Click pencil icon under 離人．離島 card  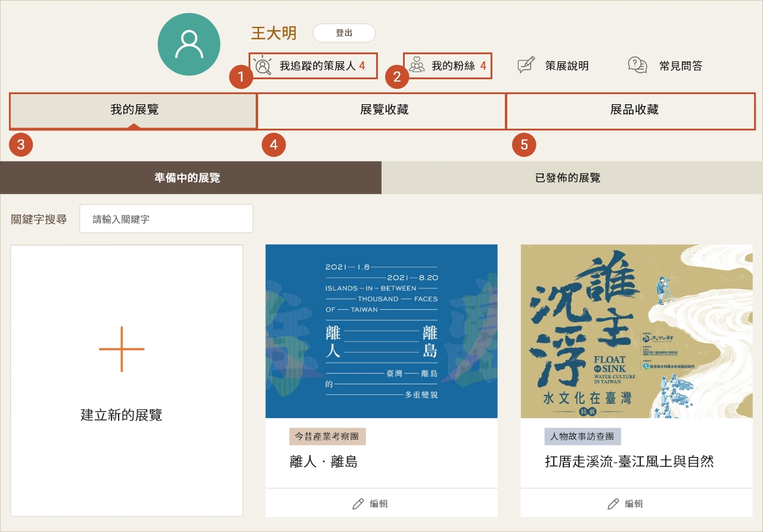click(358, 504)
